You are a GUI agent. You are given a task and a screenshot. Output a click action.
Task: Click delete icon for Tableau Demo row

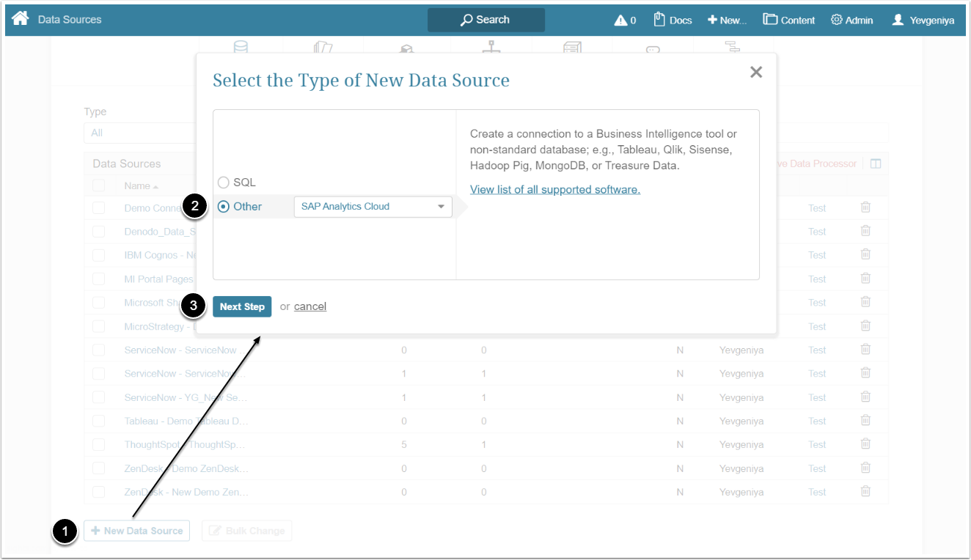click(x=865, y=420)
